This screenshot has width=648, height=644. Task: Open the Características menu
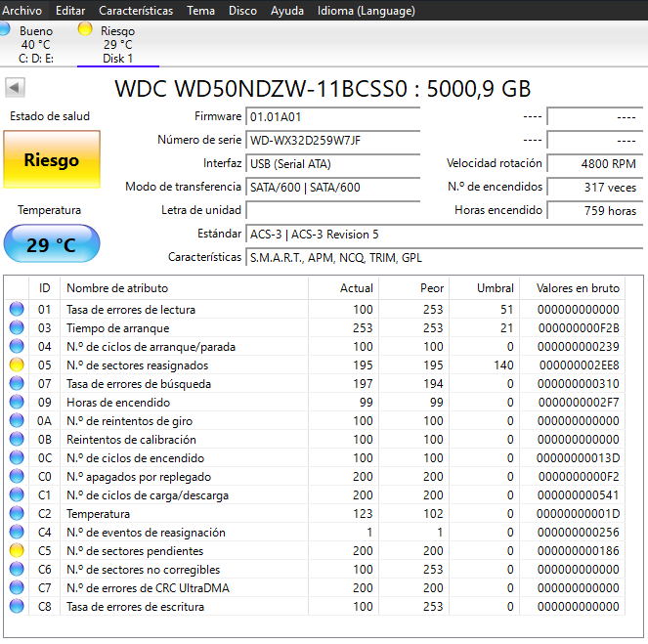[x=136, y=11]
